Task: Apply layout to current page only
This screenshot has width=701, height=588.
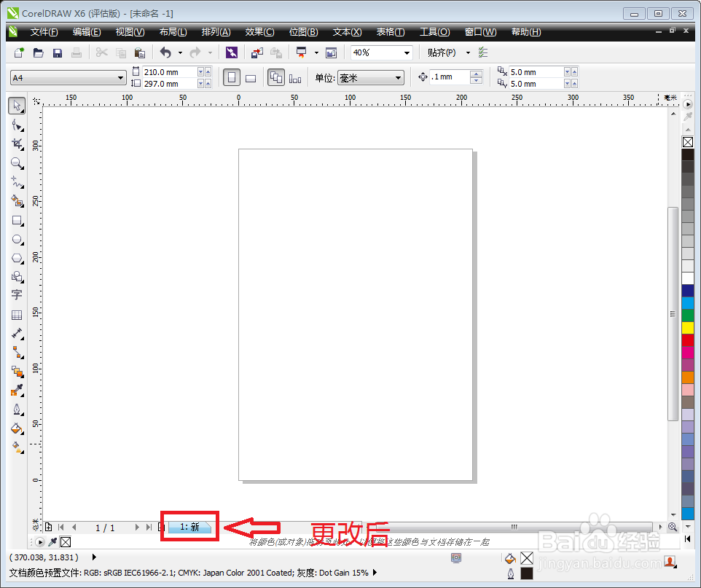Action: (x=295, y=79)
